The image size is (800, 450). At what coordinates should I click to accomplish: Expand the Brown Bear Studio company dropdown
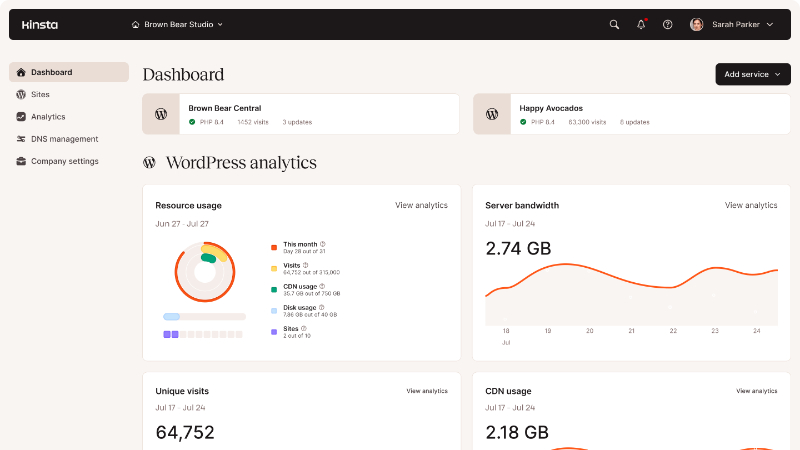[x=178, y=25]
